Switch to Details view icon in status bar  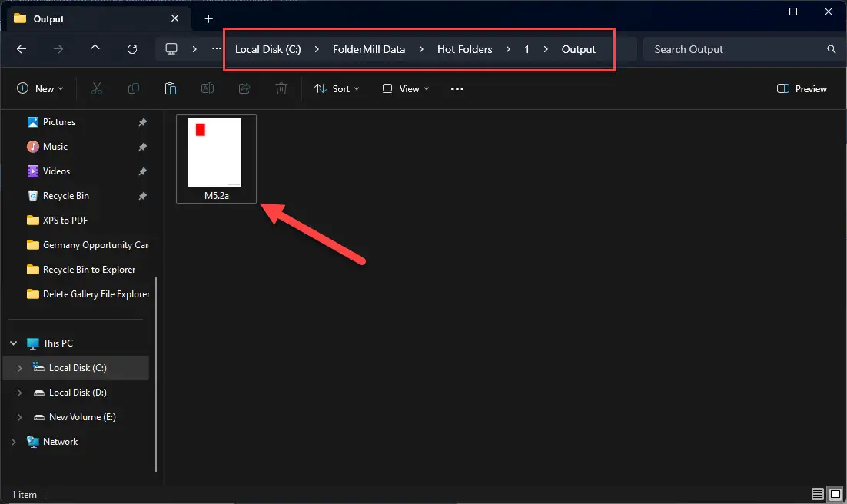(818, 494)
